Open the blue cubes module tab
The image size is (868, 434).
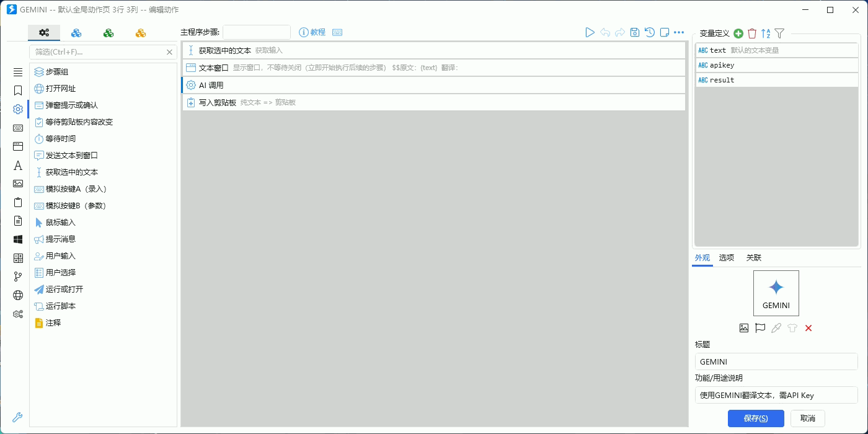(76, 32)
